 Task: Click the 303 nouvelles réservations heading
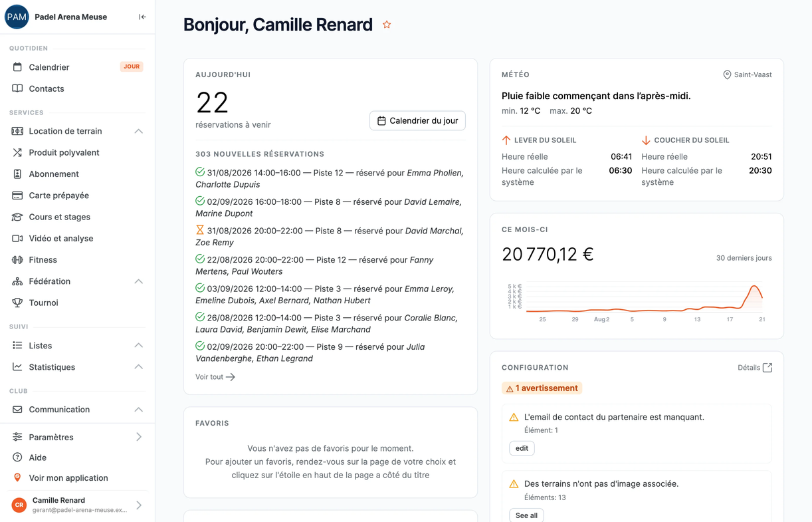260,154
